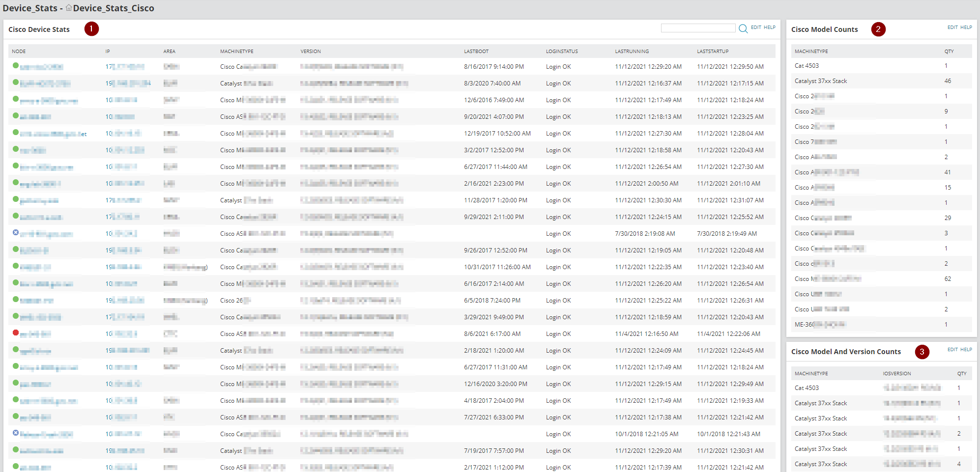Select 'Catalyst 37xx Stack' in Cisco Model Counts

click(821, 81)
